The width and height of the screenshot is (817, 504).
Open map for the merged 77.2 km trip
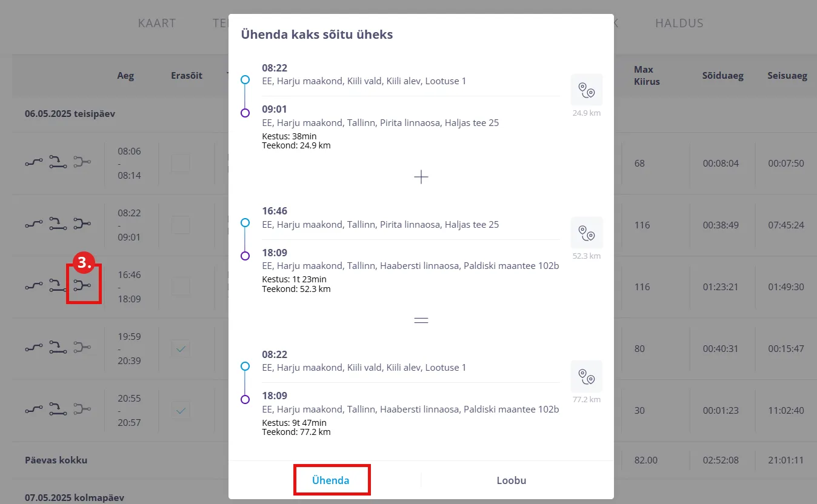[586, 376]
